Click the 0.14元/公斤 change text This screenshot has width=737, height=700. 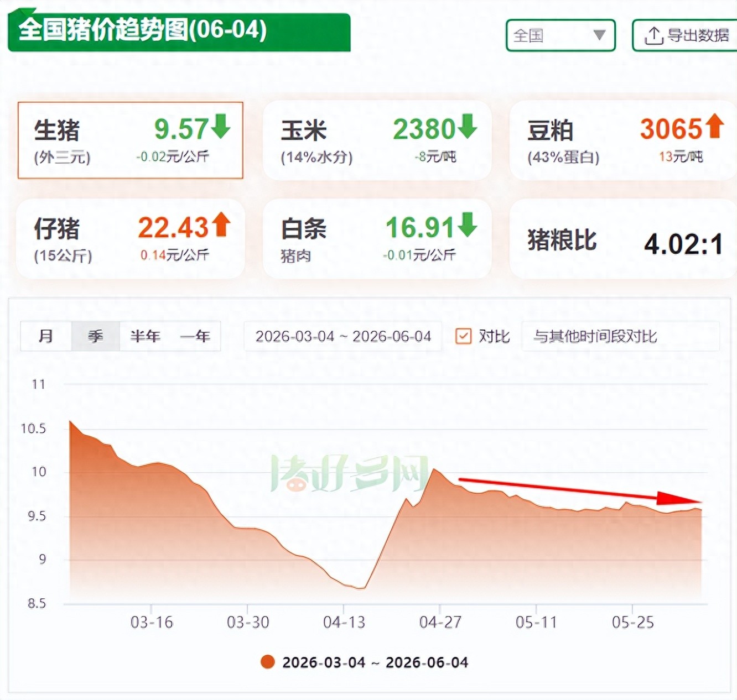(174, 255)
